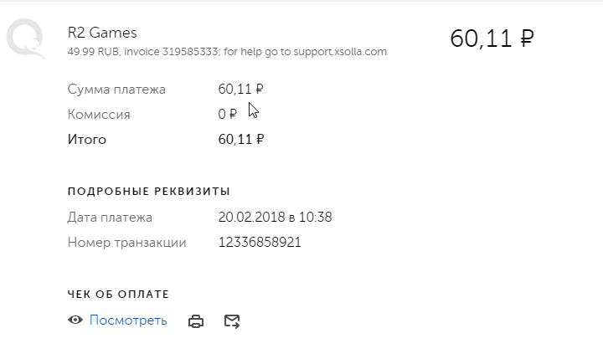Click the invoice 319585333 description text
The image size is (603, 364).
pos(226,52)
